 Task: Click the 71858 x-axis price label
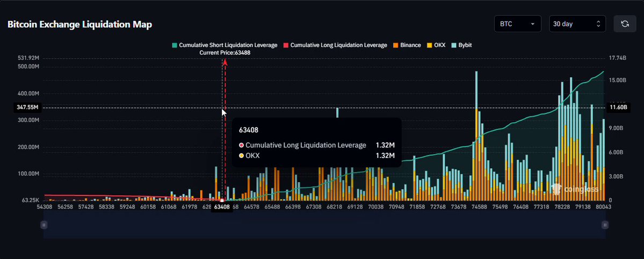(x=417, y=207)
